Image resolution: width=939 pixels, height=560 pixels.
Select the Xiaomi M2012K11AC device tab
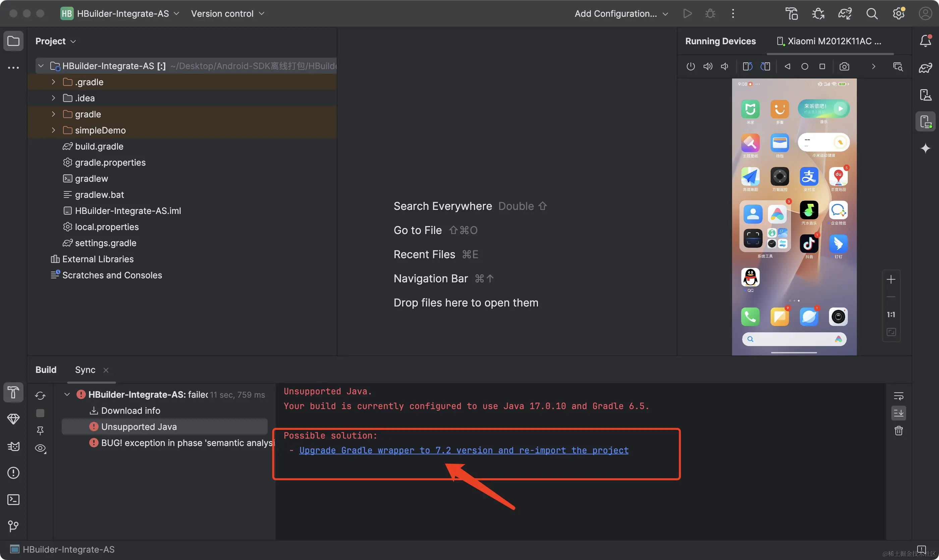pos(830,41)
